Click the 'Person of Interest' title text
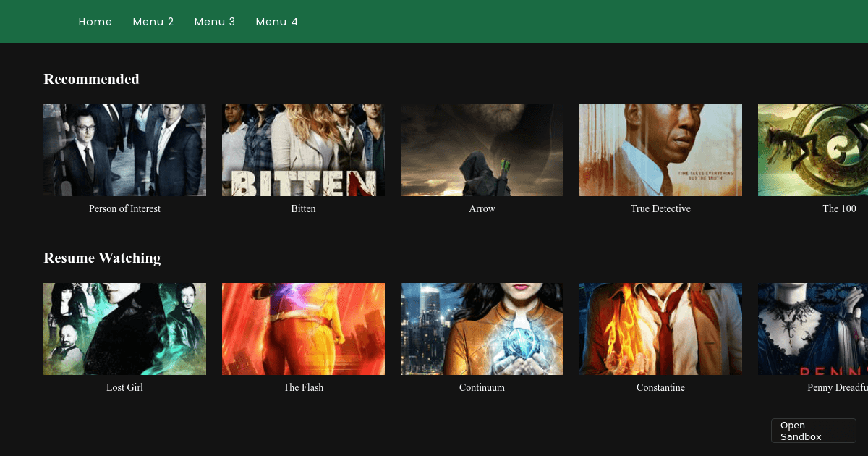This screenshot has height=456, width=868. [x=124, y=208]
